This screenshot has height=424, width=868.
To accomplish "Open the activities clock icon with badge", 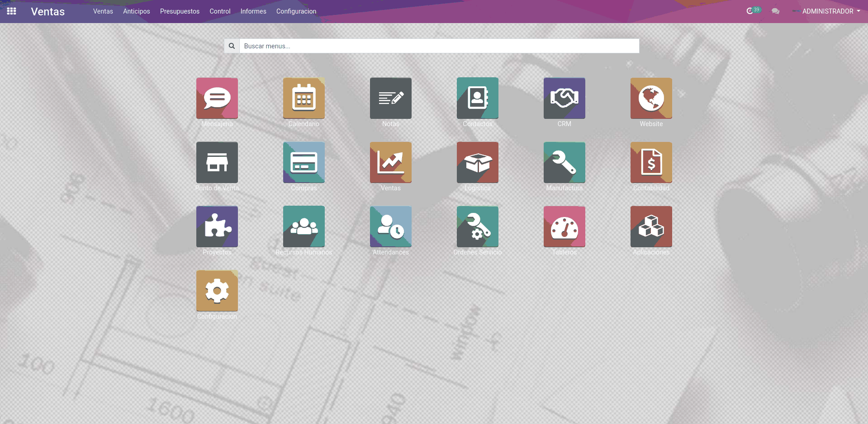I will point(753,11).
